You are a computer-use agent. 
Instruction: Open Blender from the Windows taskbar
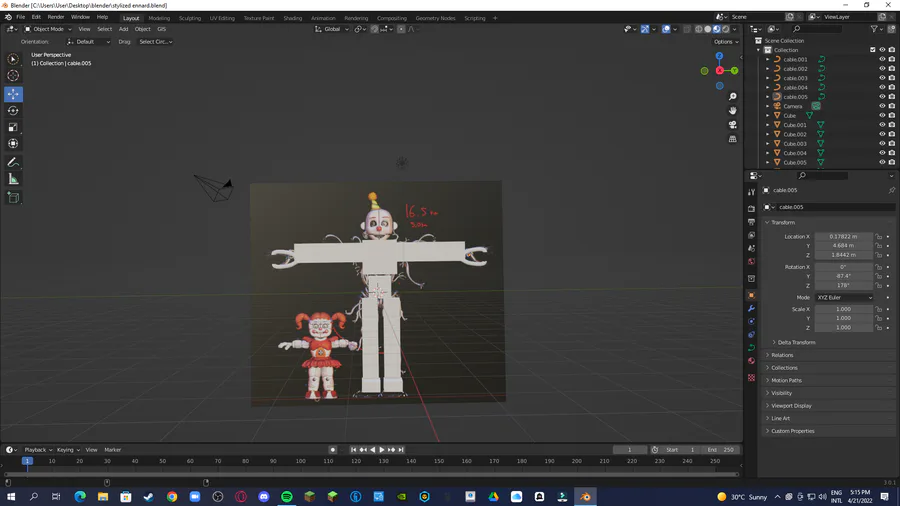pos(585,497)
